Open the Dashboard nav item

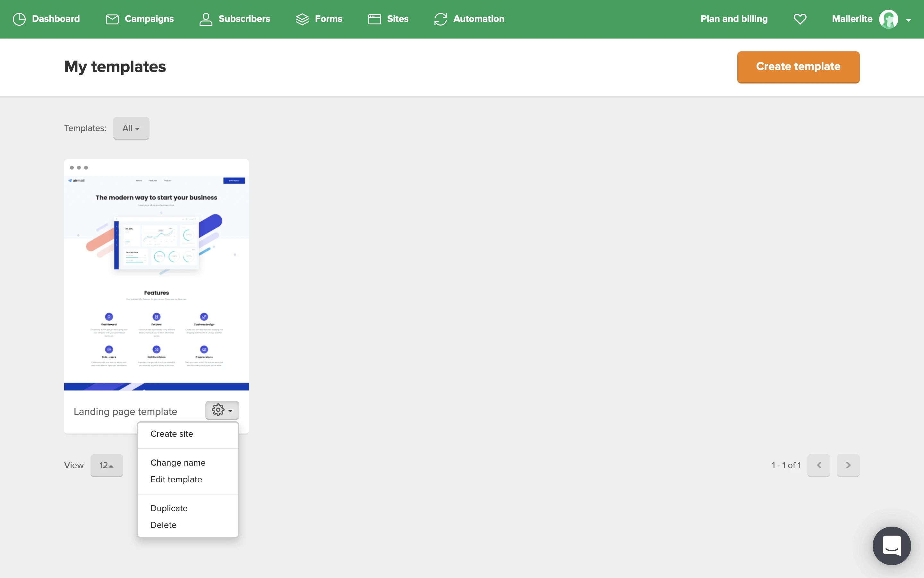point(46,19)
